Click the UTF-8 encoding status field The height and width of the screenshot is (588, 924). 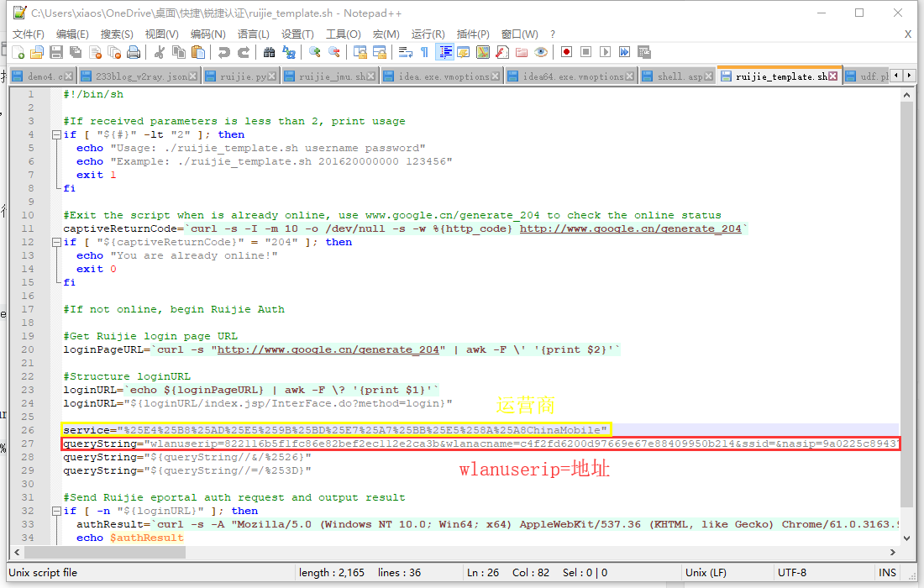(x=792, y=572)
